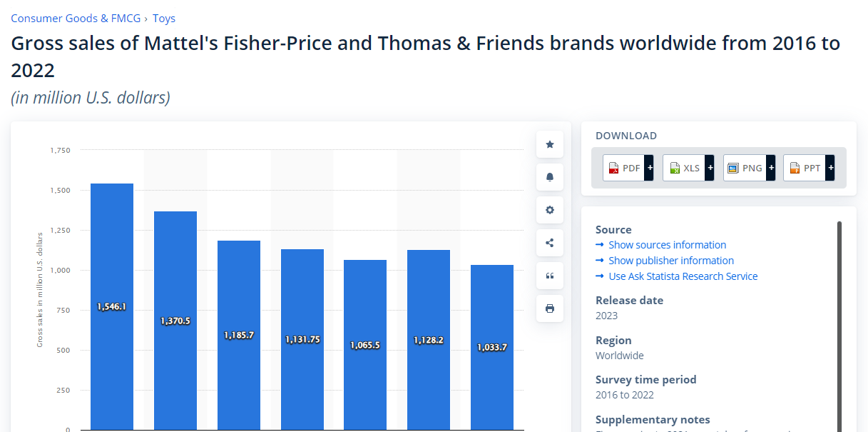
Task: Click the star favorite icon
Action: pyautogui.click(x=550, y=144)
